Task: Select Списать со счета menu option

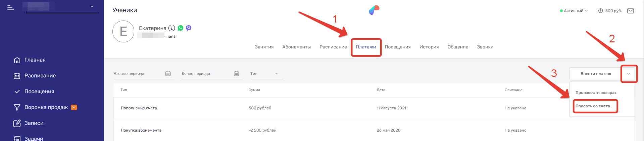Action: coord(593,106)
